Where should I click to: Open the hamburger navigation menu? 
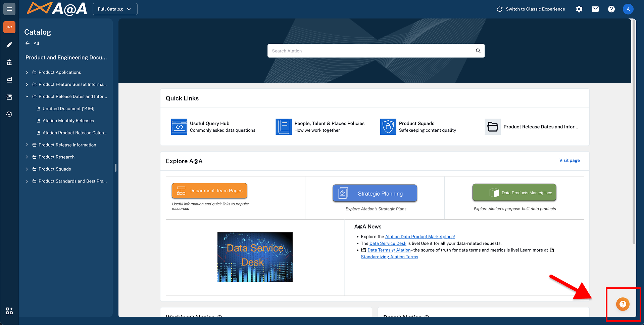9,9
